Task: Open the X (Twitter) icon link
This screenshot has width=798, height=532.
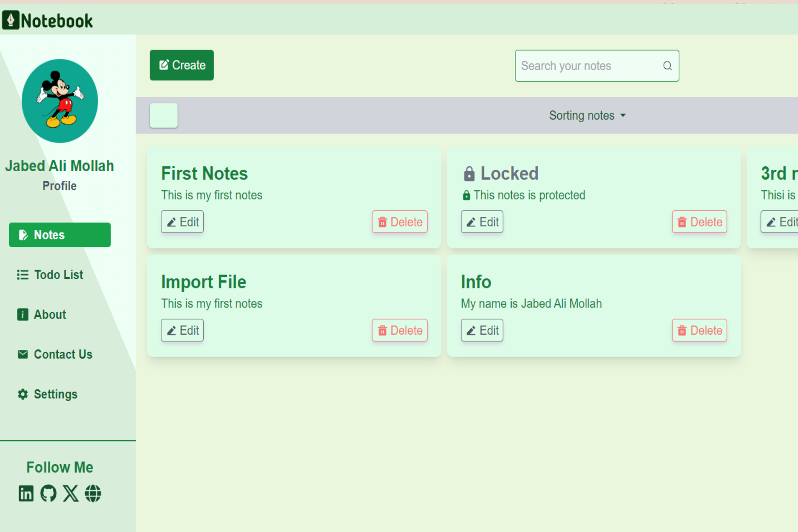Action: tap(71, 493)
